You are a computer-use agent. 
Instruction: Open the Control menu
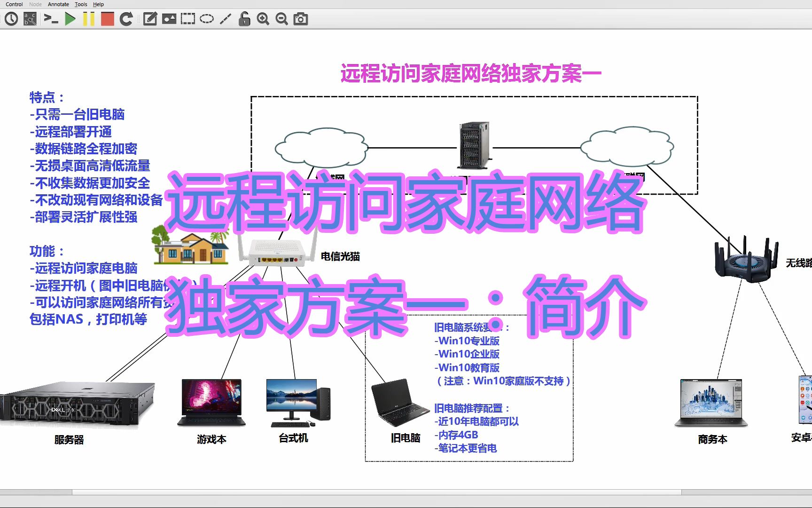pyautogui.click(x=14, y=4)
